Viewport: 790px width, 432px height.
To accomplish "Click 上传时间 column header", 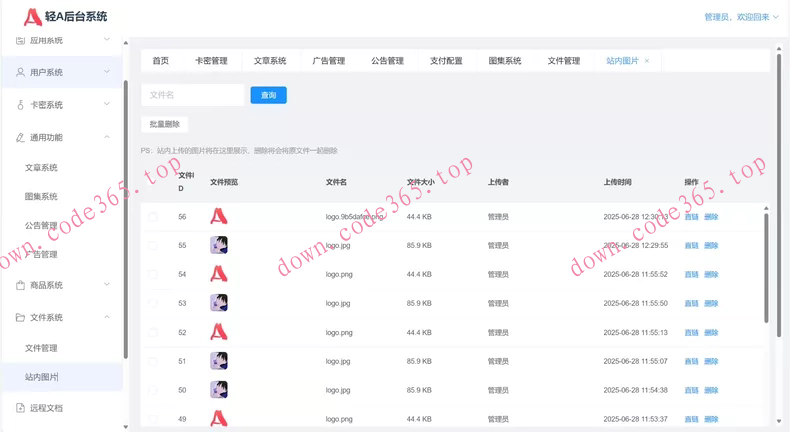I will point(617,182).
